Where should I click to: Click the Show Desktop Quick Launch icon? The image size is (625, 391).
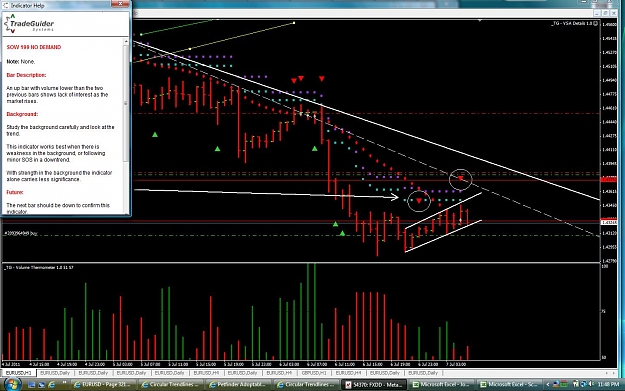point(31,385)
